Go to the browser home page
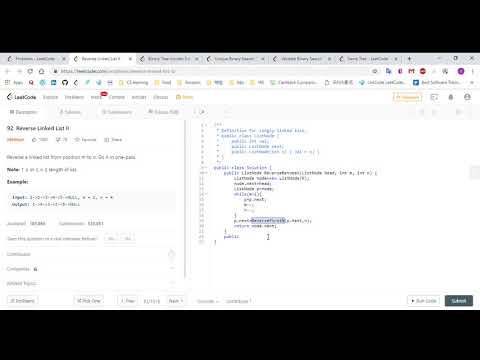This screenshot has width=480, height=360. 41,71
